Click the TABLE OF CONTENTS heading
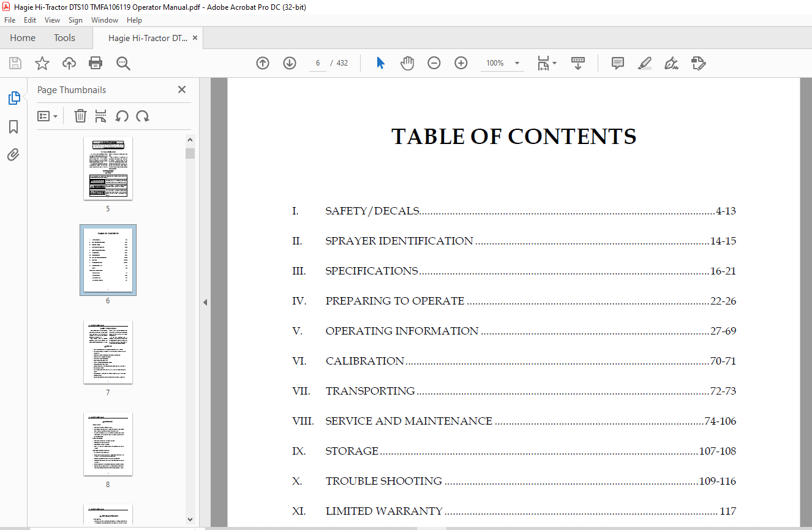The image size is (812, 530). click(x=514, y=137)
